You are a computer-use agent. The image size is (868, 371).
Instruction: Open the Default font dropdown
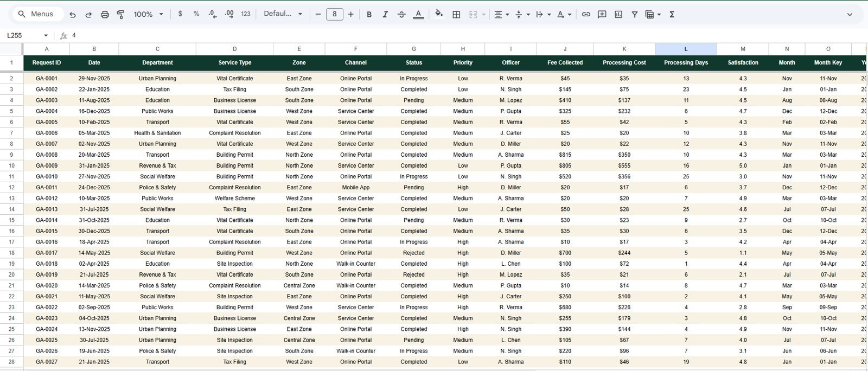pyautogui.click(x=283, y=14)
